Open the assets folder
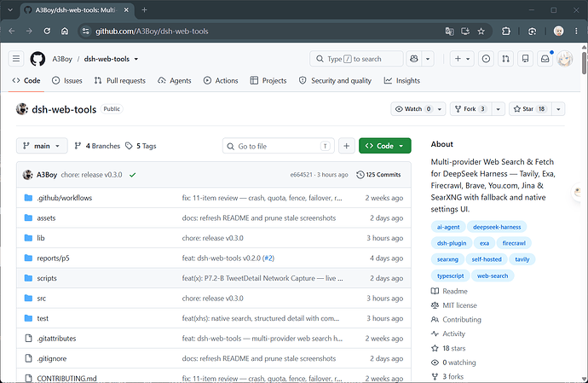Screen dimensions: 588x383 (46, 218)
